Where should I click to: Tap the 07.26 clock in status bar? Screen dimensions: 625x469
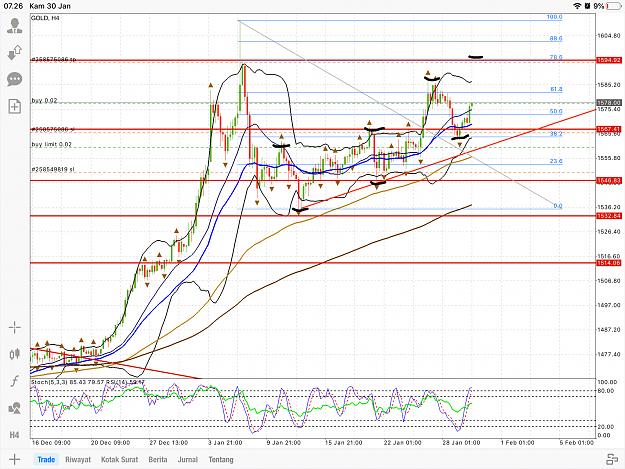pos(13,6)
